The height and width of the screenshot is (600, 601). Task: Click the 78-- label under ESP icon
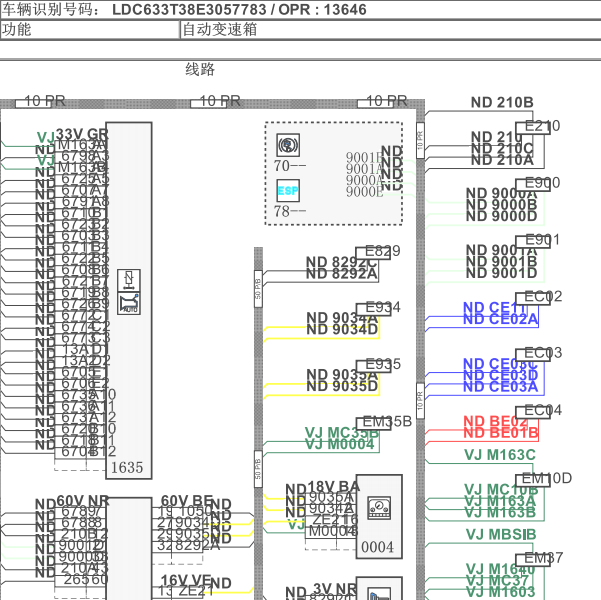pyautogui.click(x=290, y=211)
